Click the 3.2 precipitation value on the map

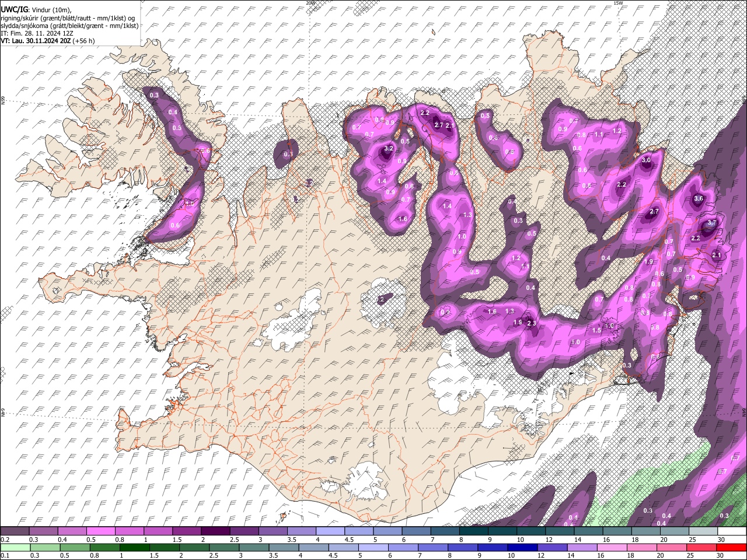coord(389,149)
